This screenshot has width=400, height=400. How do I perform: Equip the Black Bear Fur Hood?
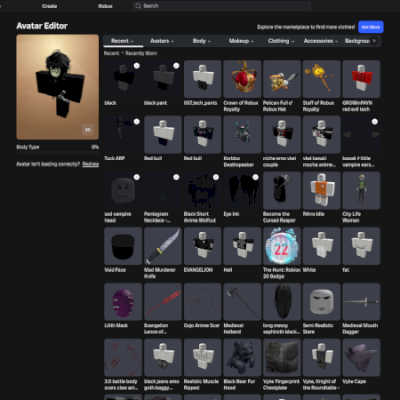[242, 358]
